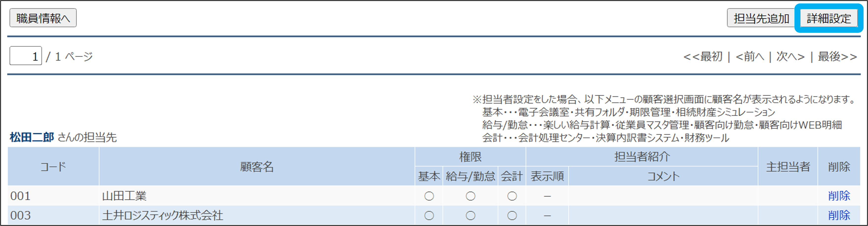Click the 担当先追加 button
The height and width of the screenshot is (226, 868).
tap(761, 18)
